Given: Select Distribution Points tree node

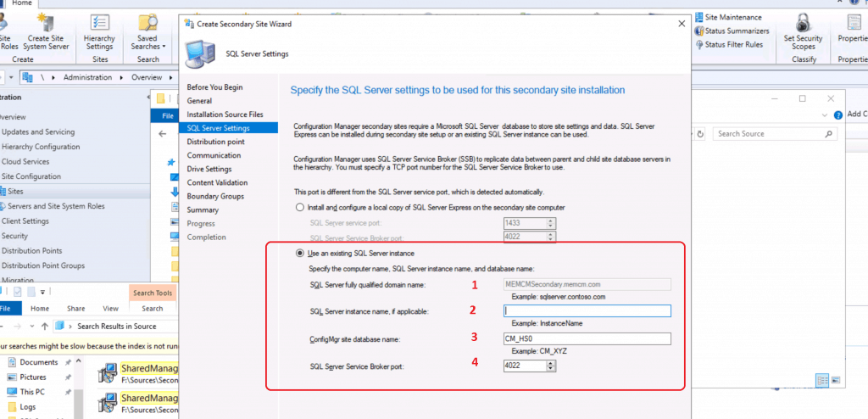Looking at the screenshot, I should [31, 250].
